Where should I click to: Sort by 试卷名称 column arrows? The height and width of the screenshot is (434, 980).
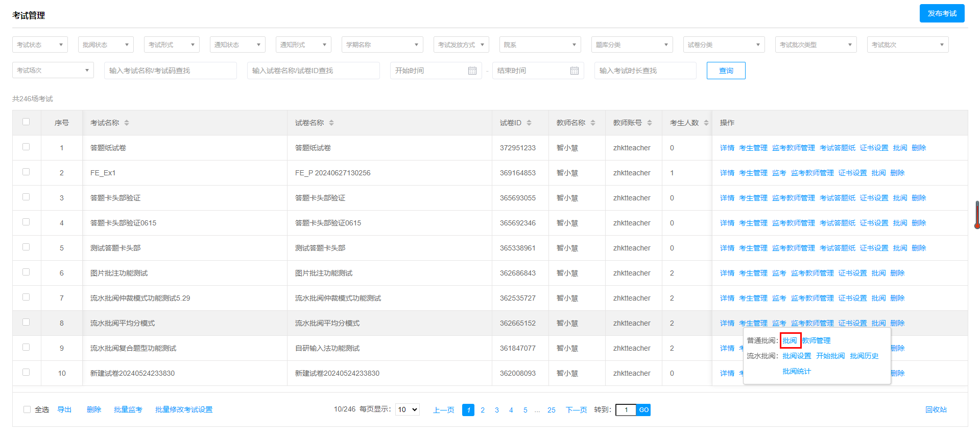pyautogui.click(x=331, y=123)
